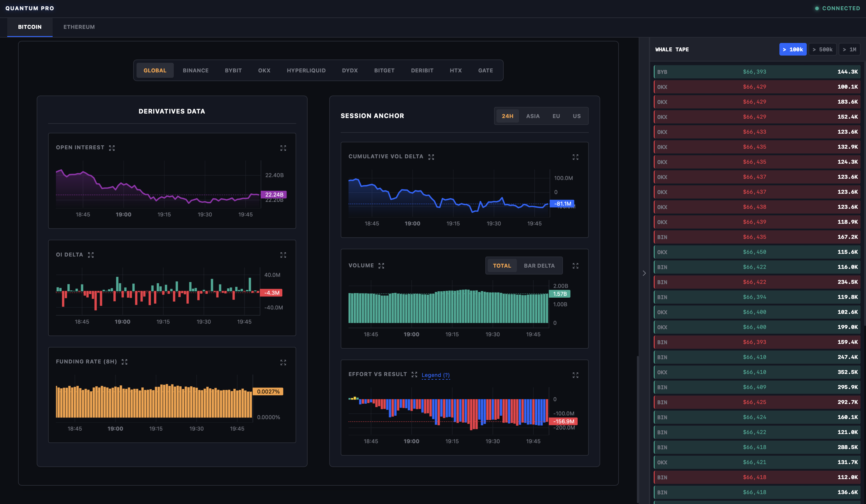Click the Open Interest 22.24B price marker

click(x=274, y=194)
